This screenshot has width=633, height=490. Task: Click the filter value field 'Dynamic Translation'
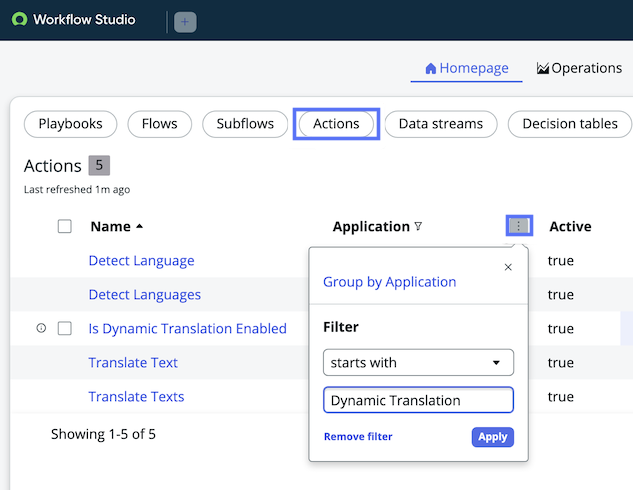tap(418, 400)
